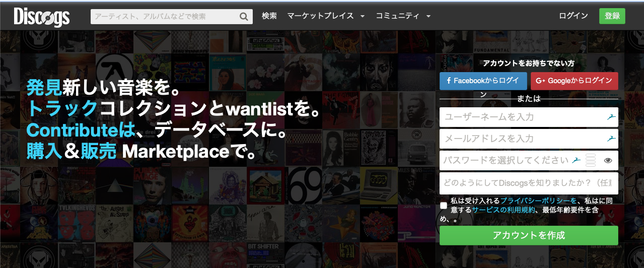The height and width of the screenshot is (268, 644).
Task: Click the Discogs logo
Action: (41, 17)
